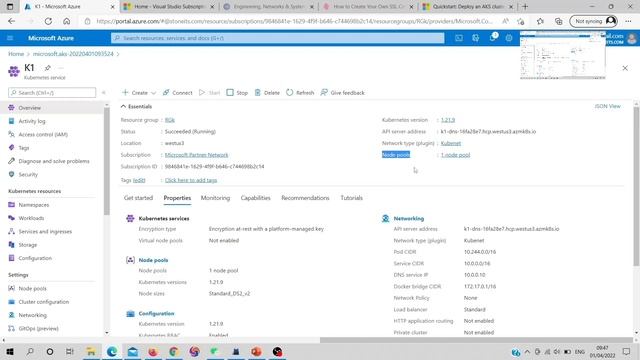Open File Explorer from taskbar
The width and height of the screenshot is (640, 360).
(91, 351)
